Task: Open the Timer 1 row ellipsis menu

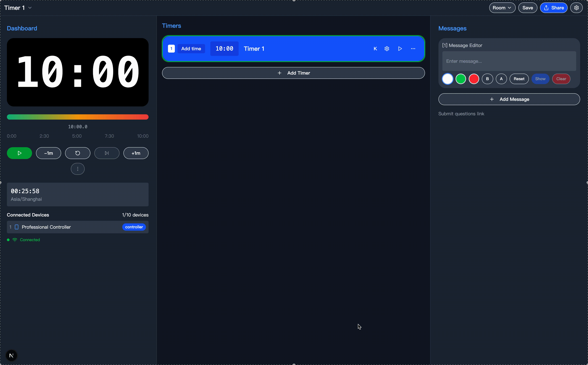Action: pos(413,49)
